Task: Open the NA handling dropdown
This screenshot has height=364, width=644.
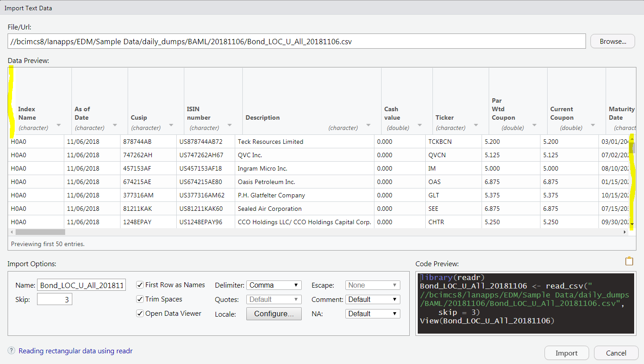Action: coord(372,314)
